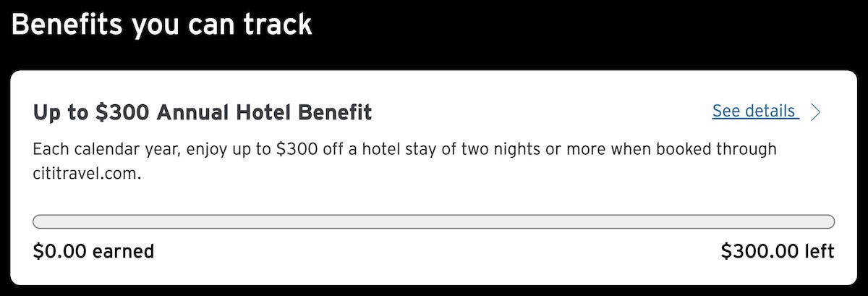
Task: Click the "Benefits you can track" heading
Action: 161,25
